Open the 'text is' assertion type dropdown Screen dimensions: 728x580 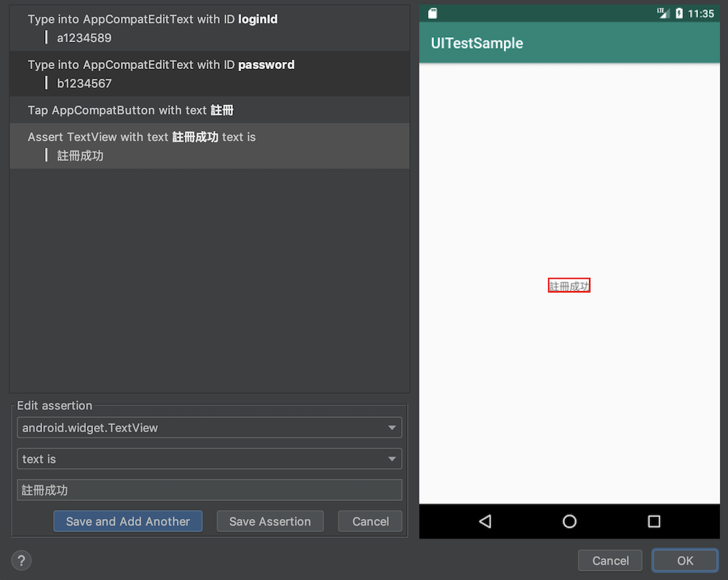pos(210,459)
